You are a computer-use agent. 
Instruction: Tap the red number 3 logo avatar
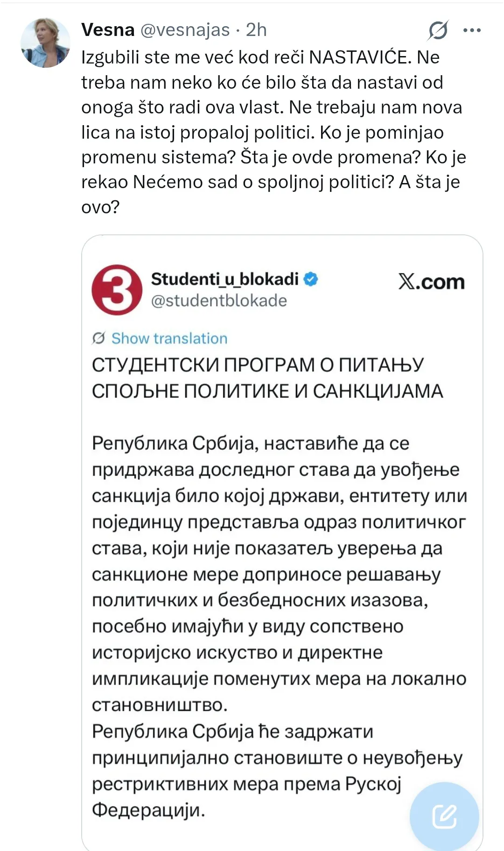point(117,289)
